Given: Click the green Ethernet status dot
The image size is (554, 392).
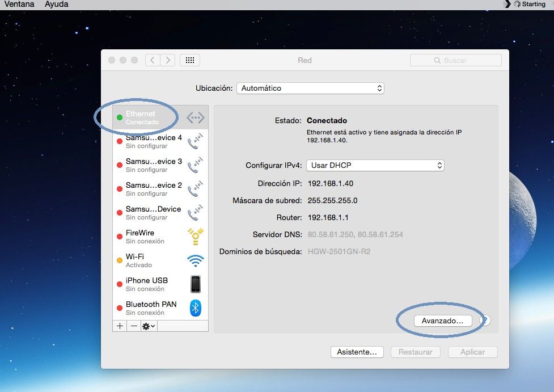Looking at the screenshot, I should (x=120, y=117).
